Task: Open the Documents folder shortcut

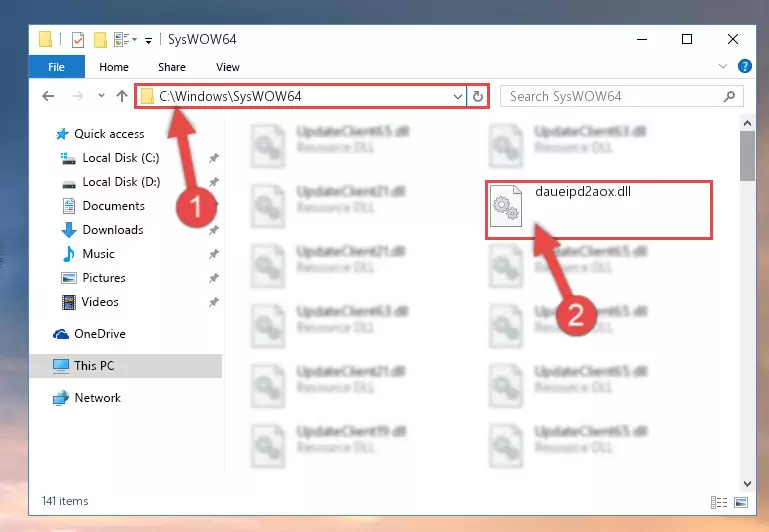Action: click(x=113, y=206)
